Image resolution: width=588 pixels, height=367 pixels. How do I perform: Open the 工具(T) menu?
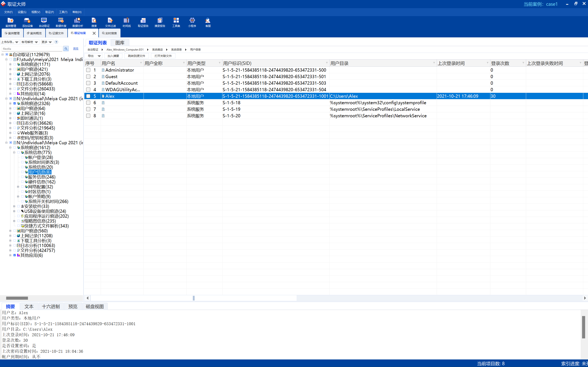[63, 12]
